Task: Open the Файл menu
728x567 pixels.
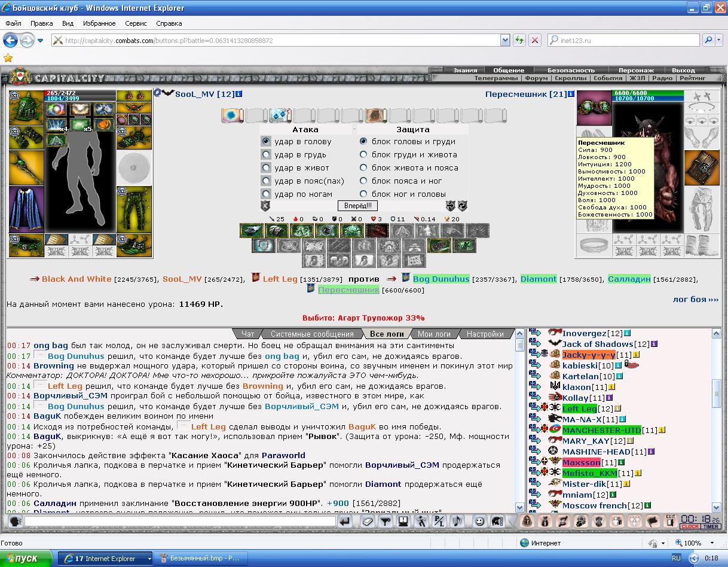Action: (13, 23)
